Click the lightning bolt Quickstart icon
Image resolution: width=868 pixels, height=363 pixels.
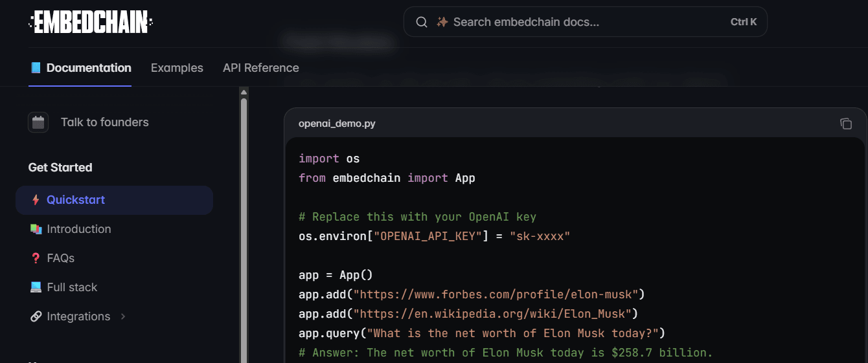coord(36,200)
